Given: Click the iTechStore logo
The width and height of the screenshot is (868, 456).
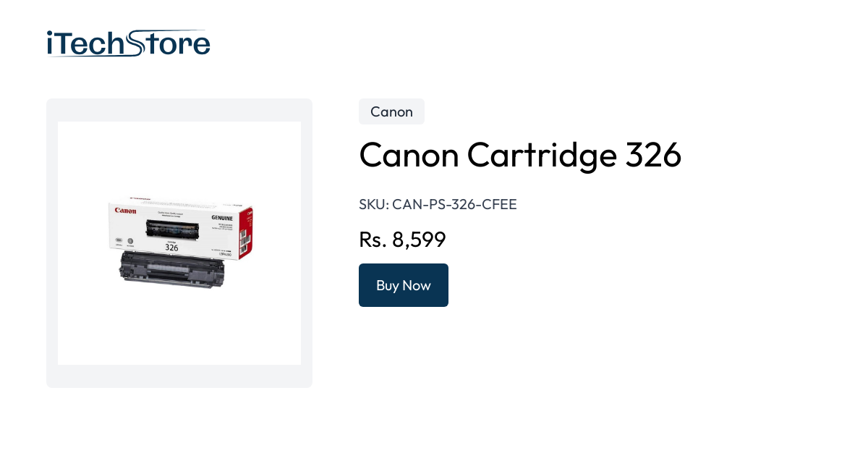Looking at the screenshot, I should (x=128, y=43).
